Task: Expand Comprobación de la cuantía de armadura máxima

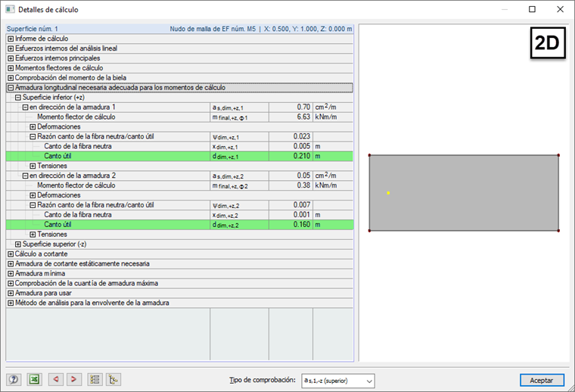Action: [x=11, y=284]
